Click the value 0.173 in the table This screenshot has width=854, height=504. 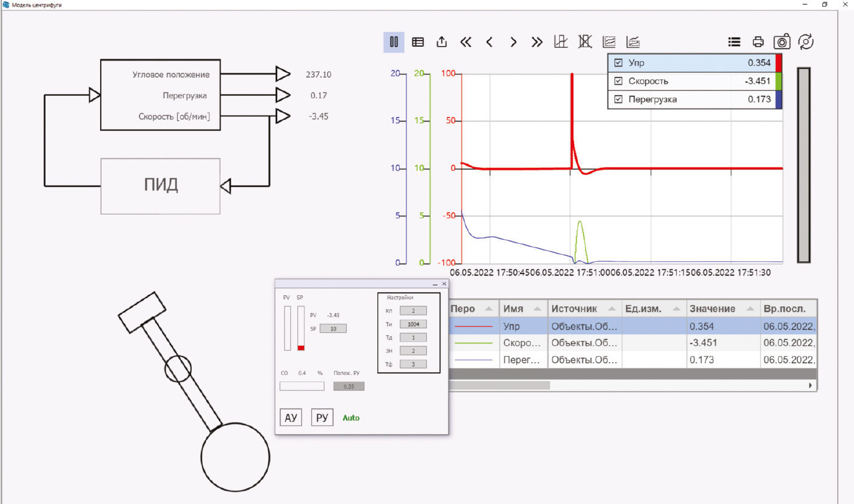pos(701,360)
